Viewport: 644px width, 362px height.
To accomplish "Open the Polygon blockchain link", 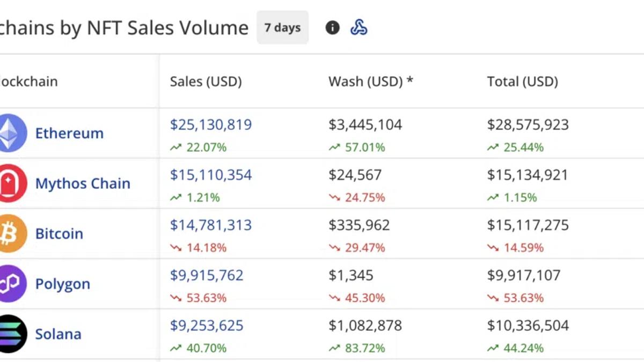I will (63, 284).
